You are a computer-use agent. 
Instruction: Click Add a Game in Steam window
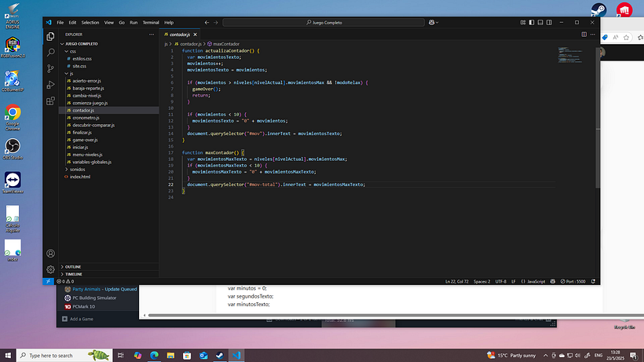[78, 319]
